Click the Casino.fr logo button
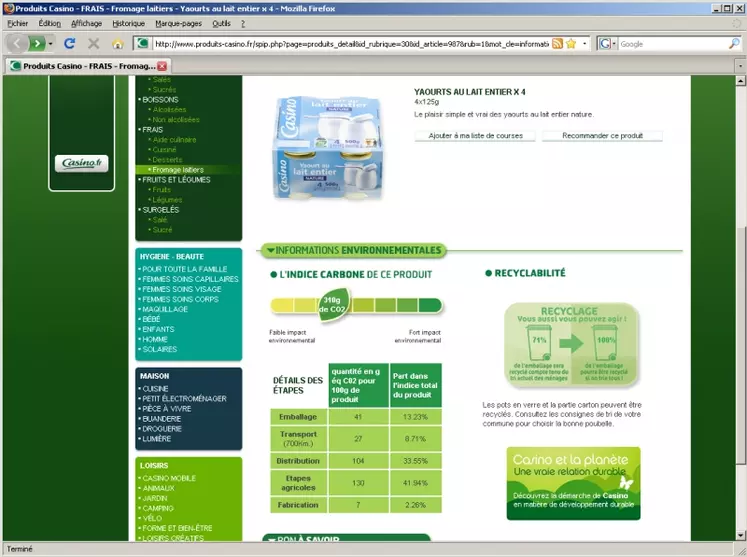Screen dimensions: 747x557 pyautogui.click(x=81, y=163)
